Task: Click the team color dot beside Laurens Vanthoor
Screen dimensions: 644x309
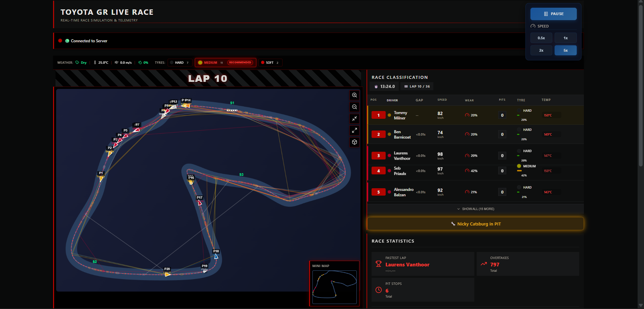Action: (389, 156)
